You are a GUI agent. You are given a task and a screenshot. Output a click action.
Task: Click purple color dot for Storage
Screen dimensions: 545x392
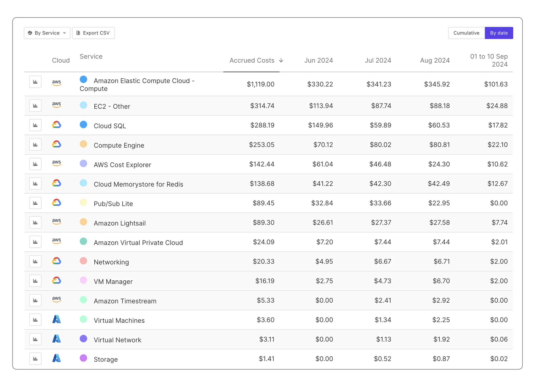(83, 358)
